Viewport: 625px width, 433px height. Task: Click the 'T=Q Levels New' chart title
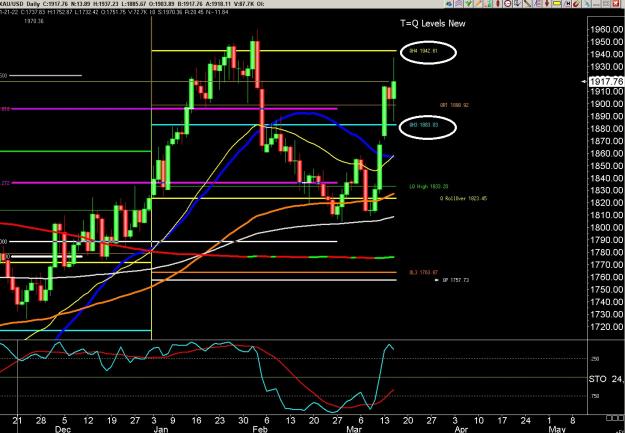click(x=432, y=23)
